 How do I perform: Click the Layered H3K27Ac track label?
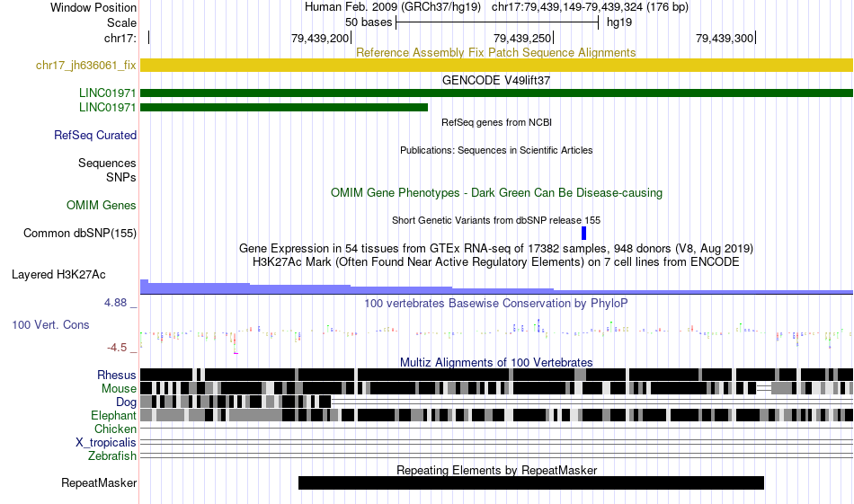(x=58, y=274)
